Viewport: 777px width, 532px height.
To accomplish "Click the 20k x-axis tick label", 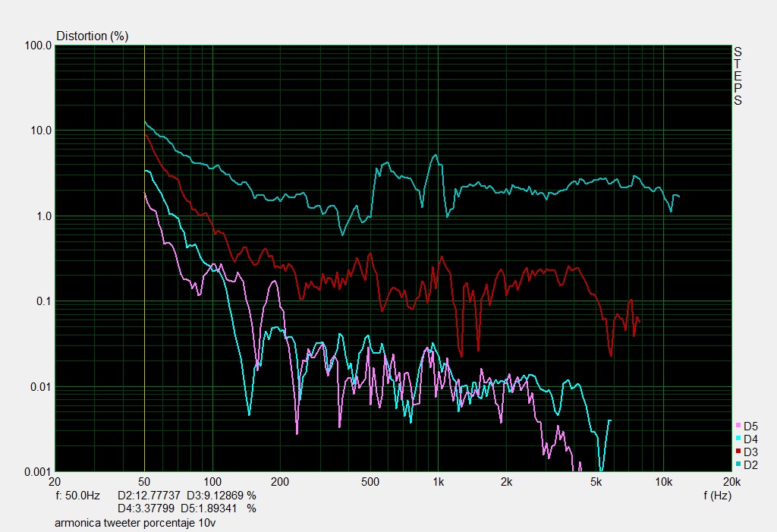I will [x=731, y=482].
